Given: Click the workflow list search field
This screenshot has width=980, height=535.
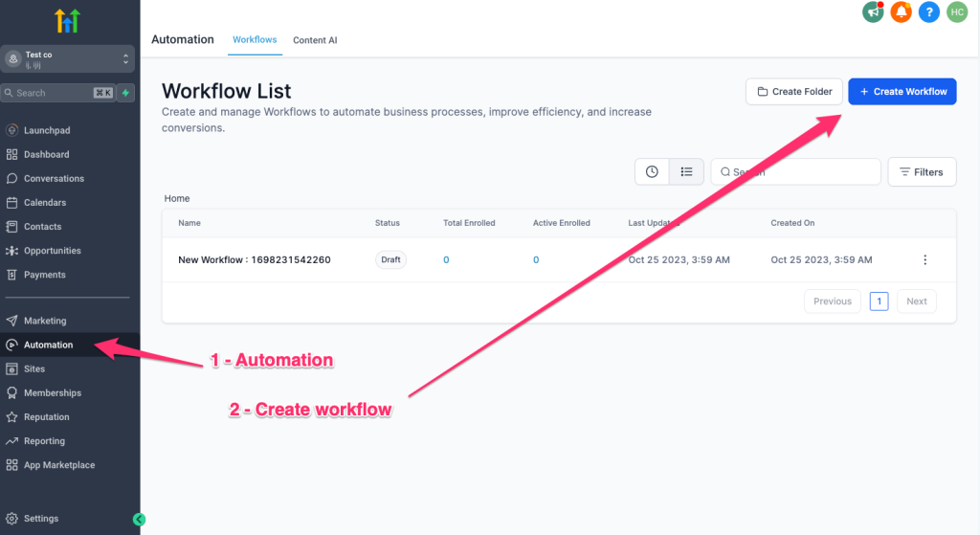Looking at the screenshot, I should (x=795, y=172).
